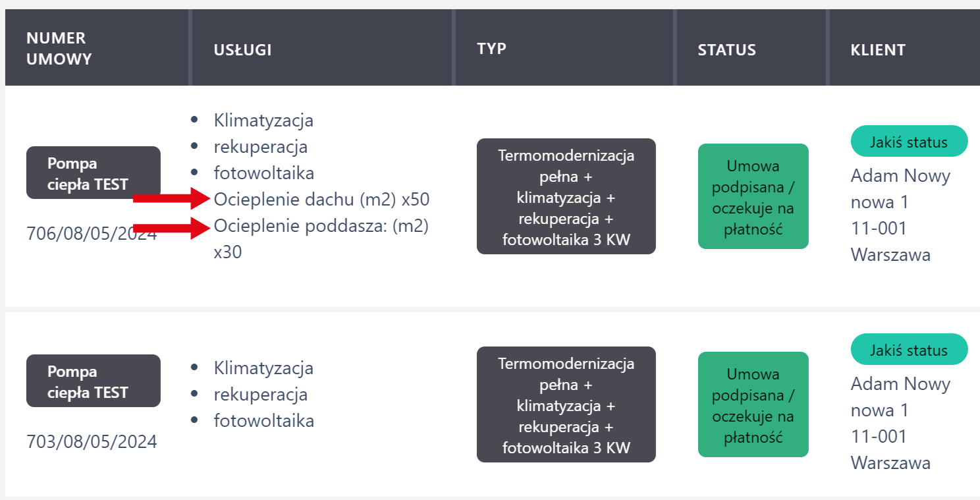Image resolution: width=980 pixels, height=500 pixels.
Task: Click green Umowa podpisana status in first row
Action: (753, 197)
